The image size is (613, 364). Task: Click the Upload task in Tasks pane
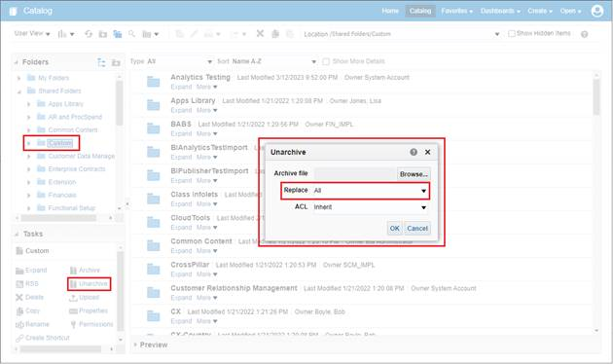(x=85, y=298)
